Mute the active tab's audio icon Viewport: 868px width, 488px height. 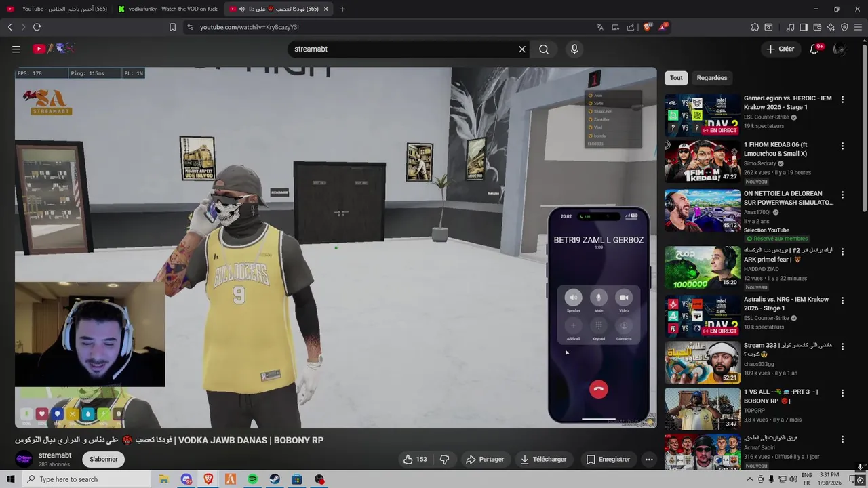coord(242,9)
